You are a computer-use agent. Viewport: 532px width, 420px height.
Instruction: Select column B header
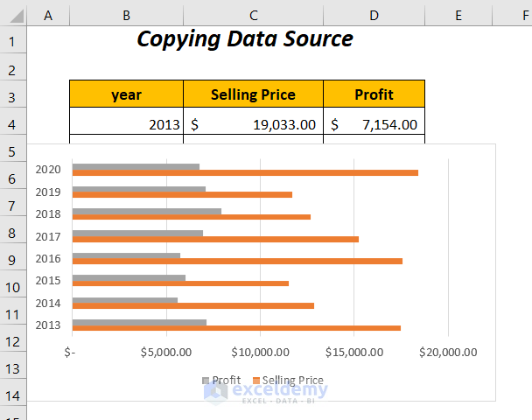[x=126, y=15]
